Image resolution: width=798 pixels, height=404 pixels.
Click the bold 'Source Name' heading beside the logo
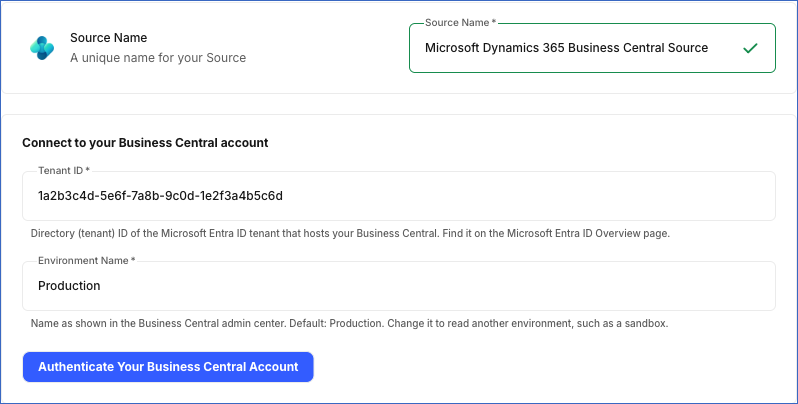(108, 38)
